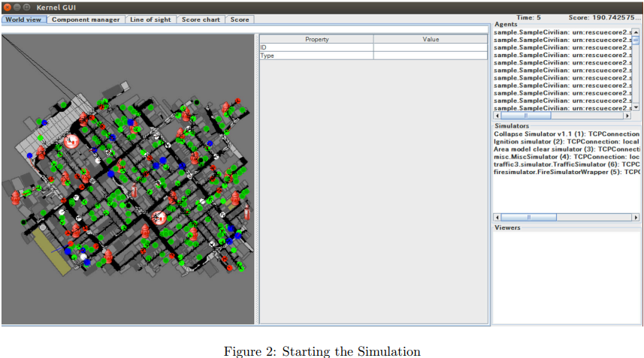Select misc.MiscSimulator (4) entry
Screen dimensions: 644x358
pyautogui.click(x=567, y=157)
